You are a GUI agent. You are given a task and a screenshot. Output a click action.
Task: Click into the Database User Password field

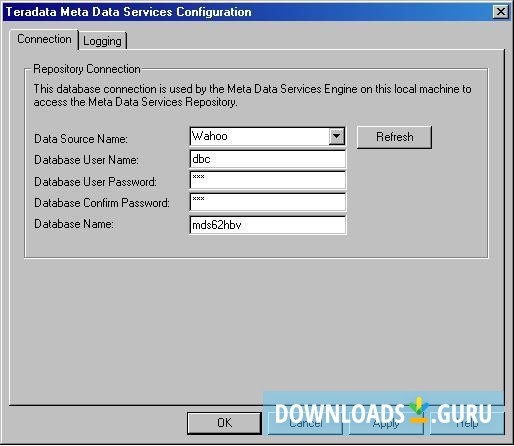268,180
